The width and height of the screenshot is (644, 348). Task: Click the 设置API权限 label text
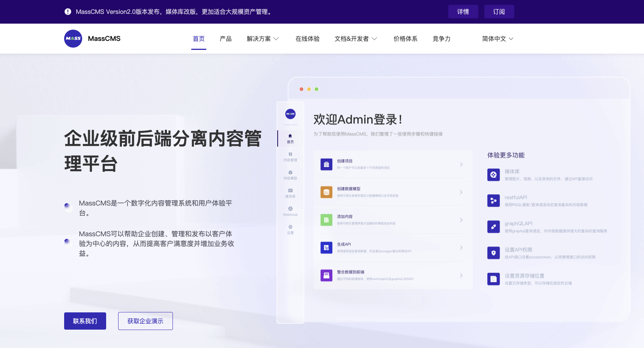click(518, 250)
